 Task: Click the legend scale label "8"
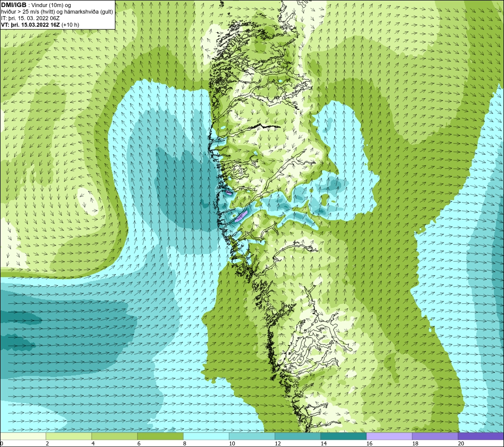click(x=184, y=444)
